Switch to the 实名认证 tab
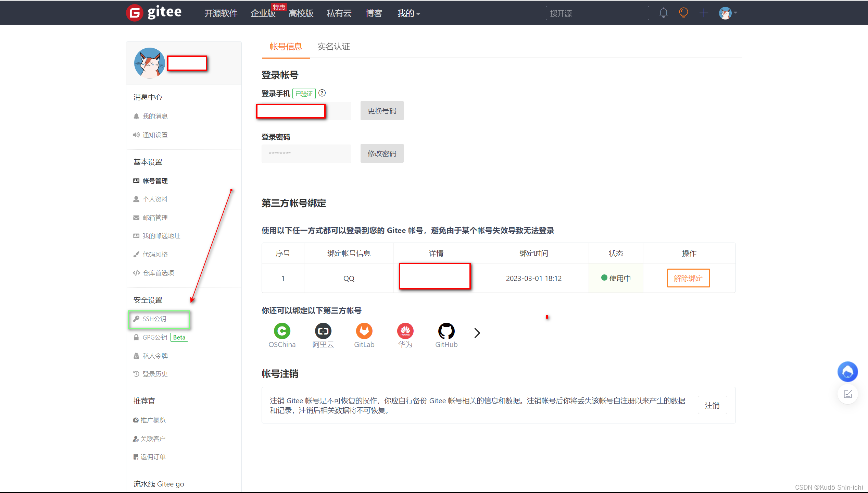This screenshot has height=493, width=868. click(x=334, y=47)
